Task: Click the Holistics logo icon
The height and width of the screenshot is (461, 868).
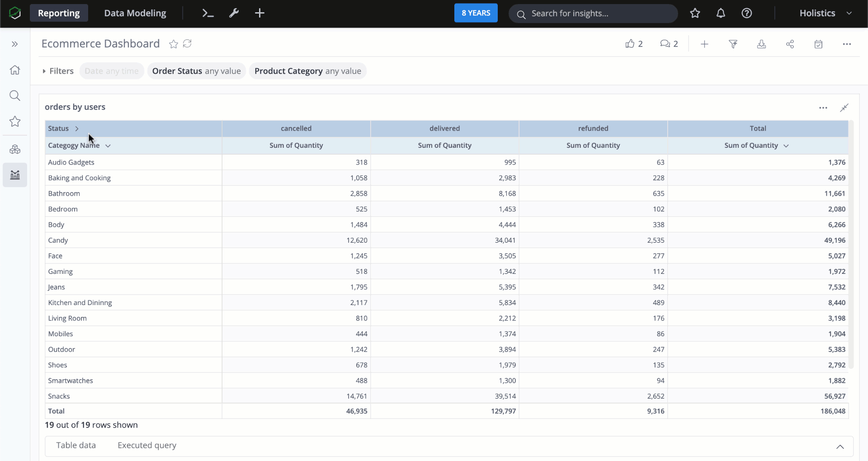Action: click(x=15, y=13)
